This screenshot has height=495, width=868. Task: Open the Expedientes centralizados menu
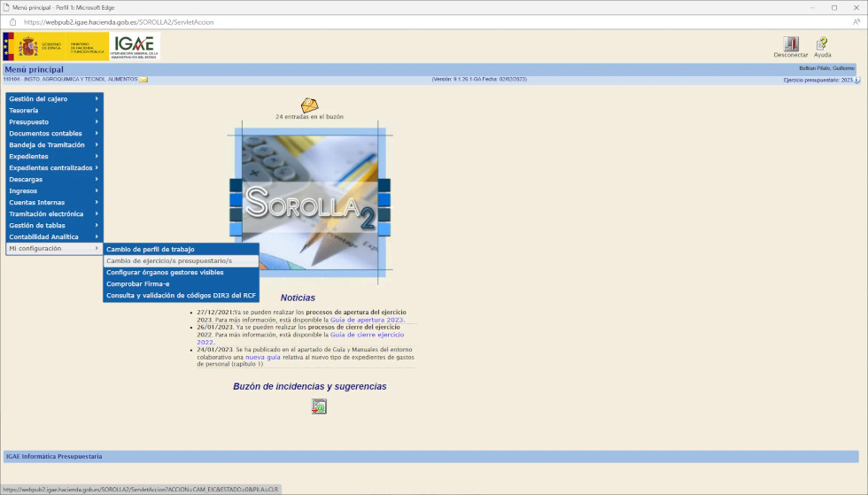(x=53, y=168)
